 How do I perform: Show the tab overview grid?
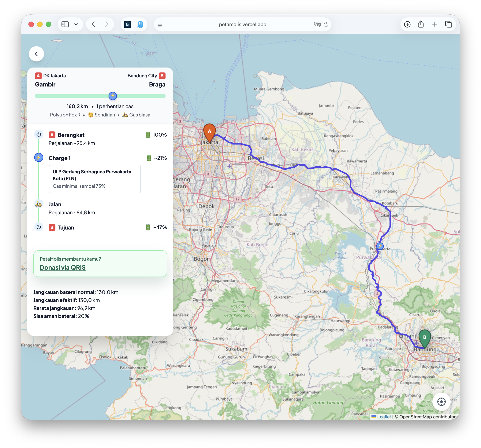449,24
